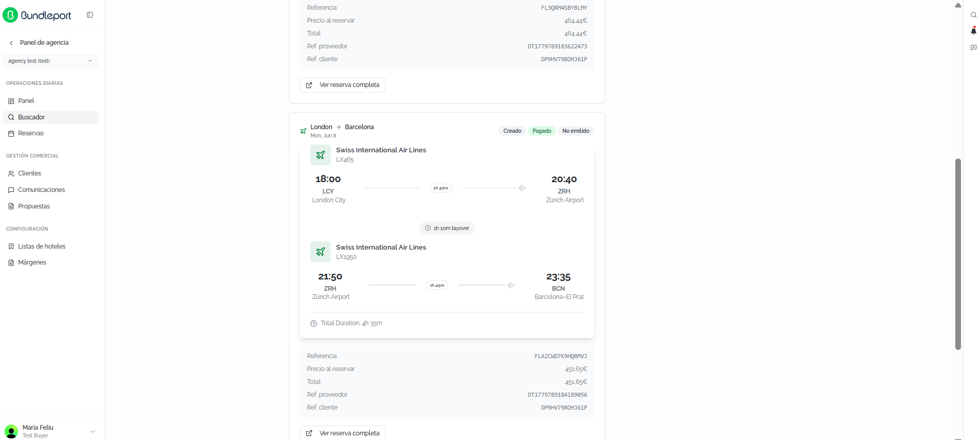980x440 pixels.
Task: Click the external link icon in lower Ver reserva completa
Action: click(309, 433)
